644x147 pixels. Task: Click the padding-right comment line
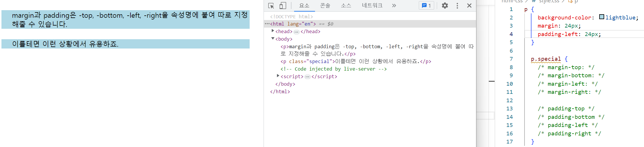tap(569, 134)
